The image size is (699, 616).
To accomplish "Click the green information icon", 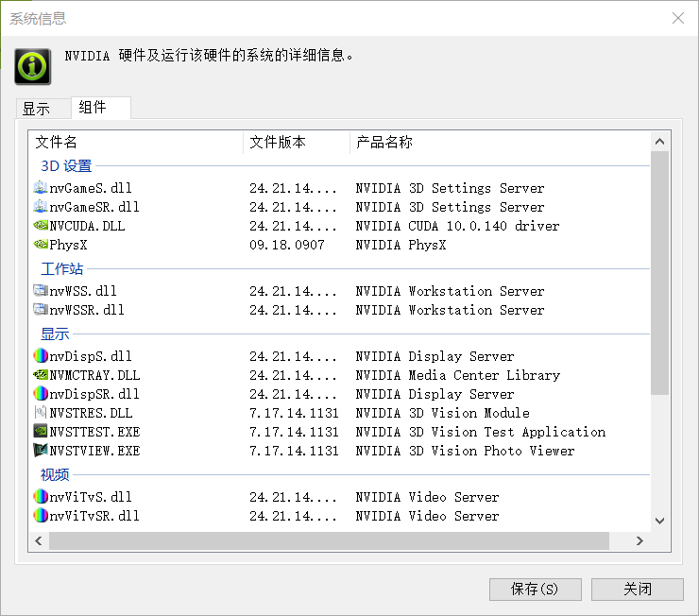I will click(x=32, y=66).
